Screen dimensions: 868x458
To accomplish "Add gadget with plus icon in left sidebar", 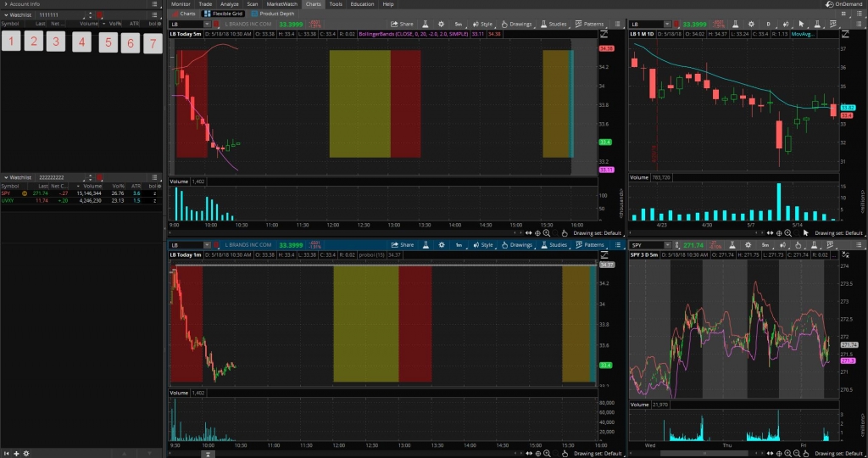I will coord(16,454).
